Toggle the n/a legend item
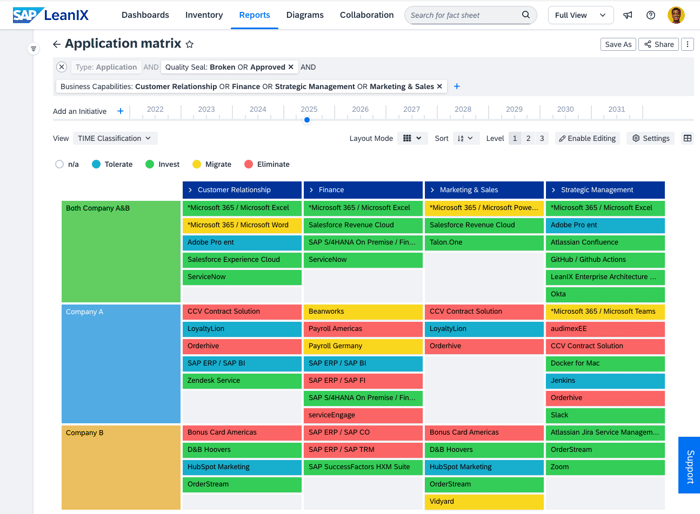Screen dimensions: 700x514 click(x=67, y=164)
